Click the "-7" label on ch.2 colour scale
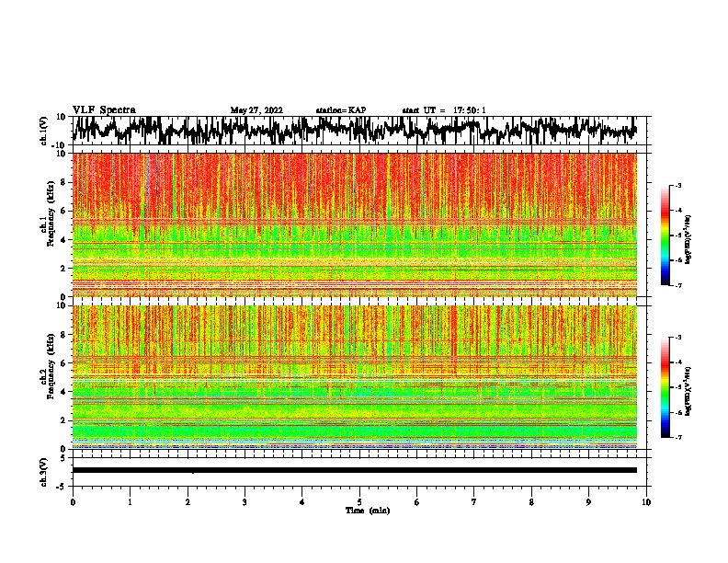 click(x=677, y=437)
